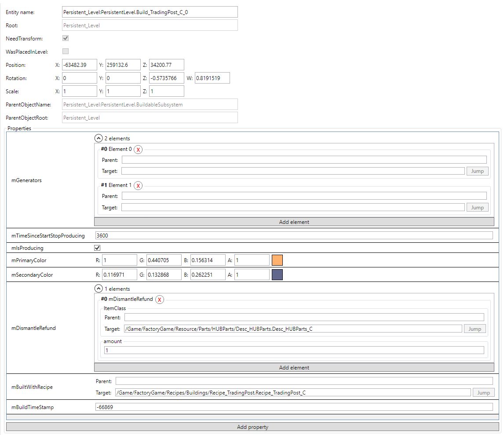This screenshot has width=504, height=435.
Task: Edit Position X value -63482.39
Action: point(80,65)
